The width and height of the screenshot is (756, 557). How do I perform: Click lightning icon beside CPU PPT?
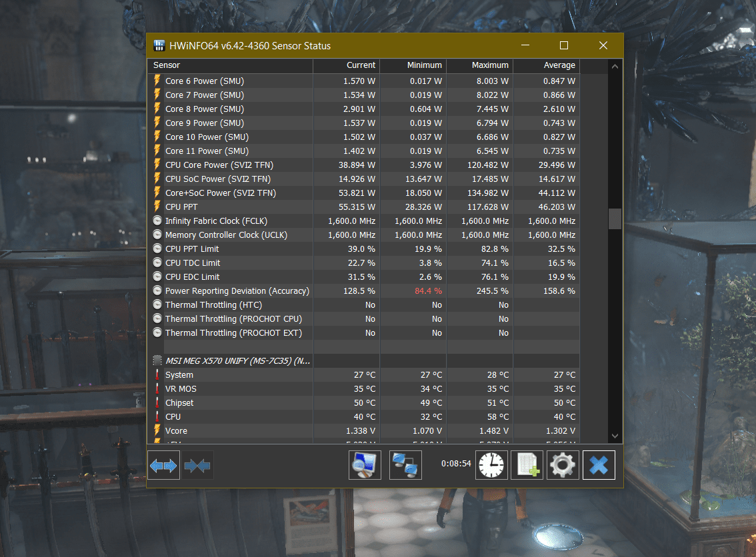click(157, 207)
